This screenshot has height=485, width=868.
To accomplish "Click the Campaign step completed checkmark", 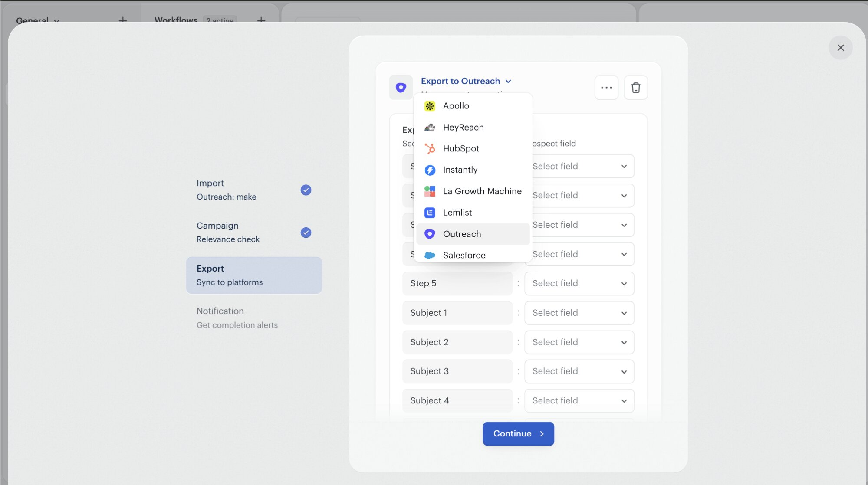I will pyautogui.click(x=306, y=233).
